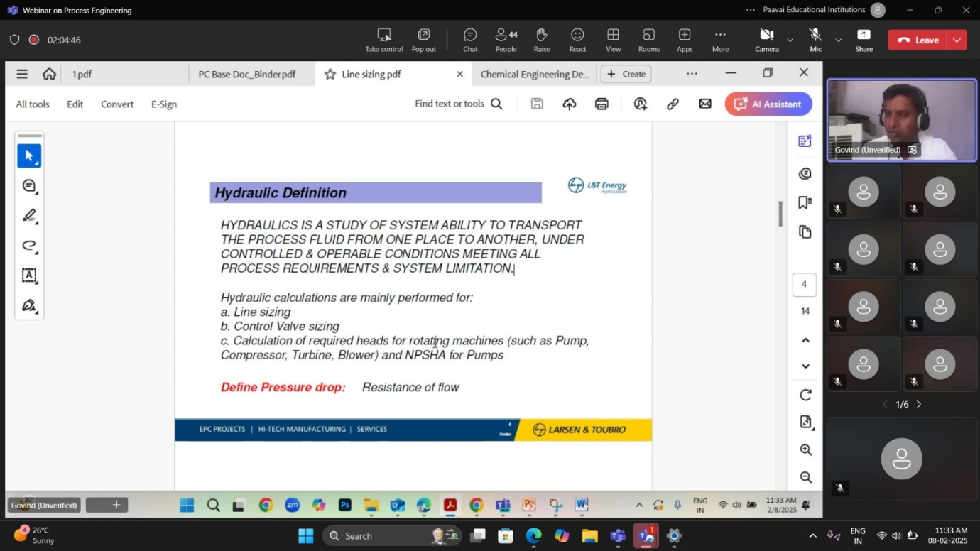The height and width of the screenshot is (551, 980).
Task: Click the Share screen icon
Action: click(864, 40)
